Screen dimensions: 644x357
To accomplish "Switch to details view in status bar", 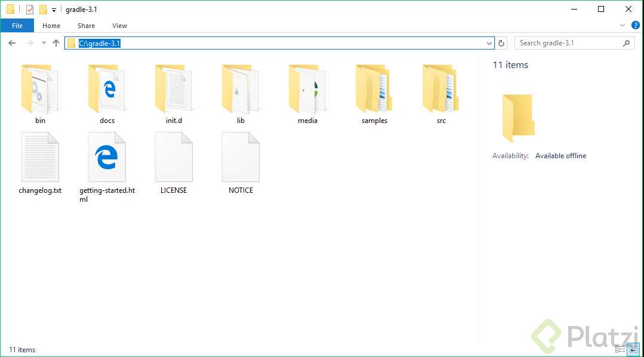I will click(620, 350).
